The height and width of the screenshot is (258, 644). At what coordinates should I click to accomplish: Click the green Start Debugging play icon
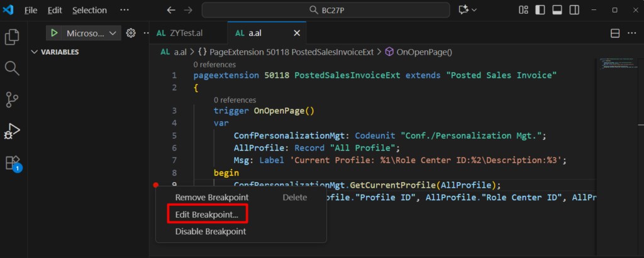coord(55,33)
